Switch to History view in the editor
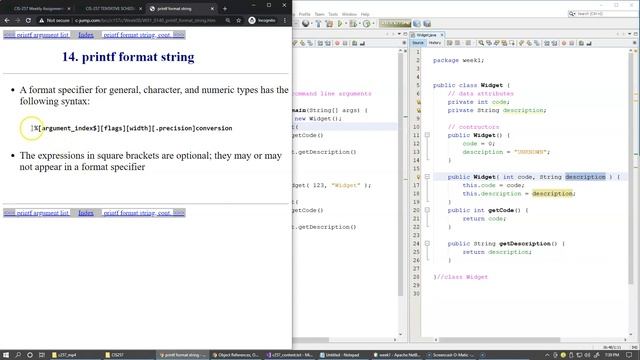The image size is (640, 360). [435, 43]
